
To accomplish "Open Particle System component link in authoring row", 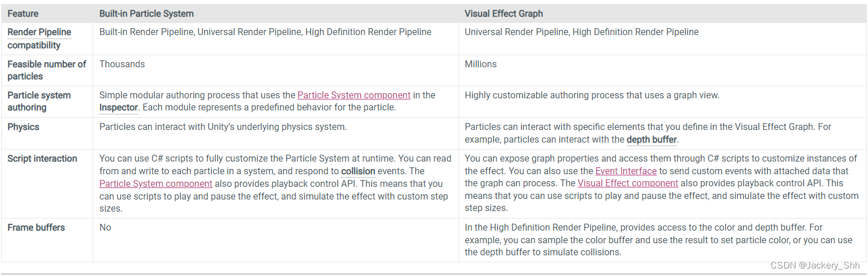I will coord(354,95).
